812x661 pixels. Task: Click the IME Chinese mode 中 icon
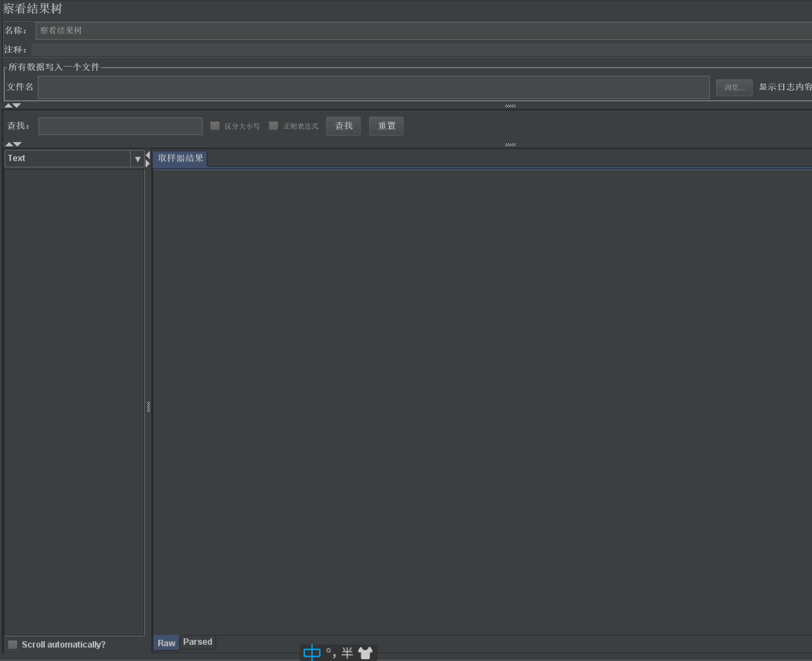(312, 653)
